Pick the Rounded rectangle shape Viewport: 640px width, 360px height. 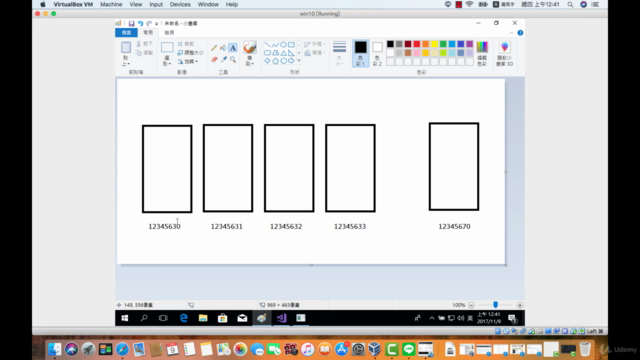[267, 53]
